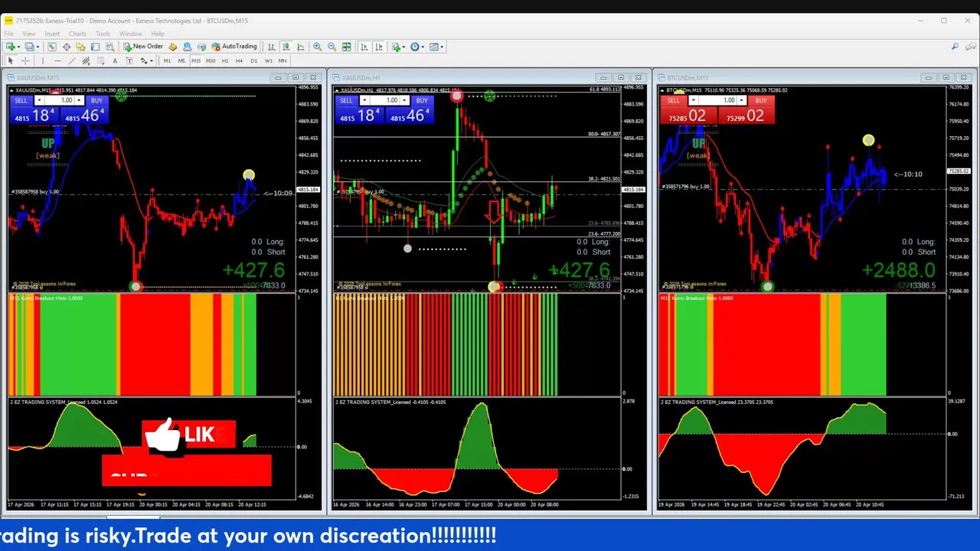The height and width of the screenshot is (551, 980).
Task: Click the person icon after MetaEditor
Action: point(187,47)
